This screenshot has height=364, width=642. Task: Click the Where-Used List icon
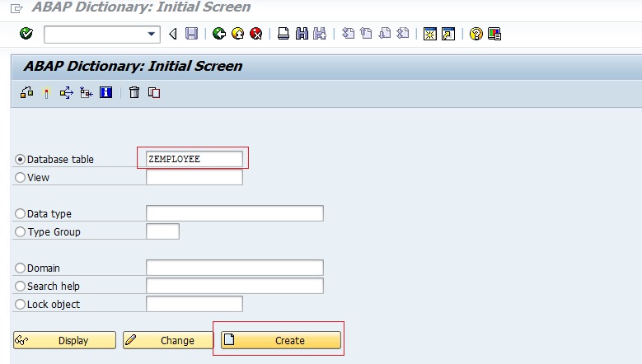click(x=66, y=93)
